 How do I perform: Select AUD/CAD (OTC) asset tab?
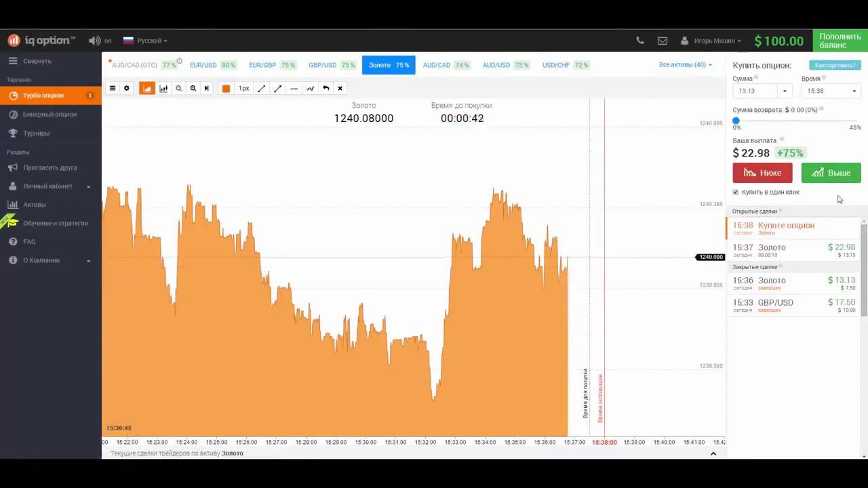pos(144,65)
